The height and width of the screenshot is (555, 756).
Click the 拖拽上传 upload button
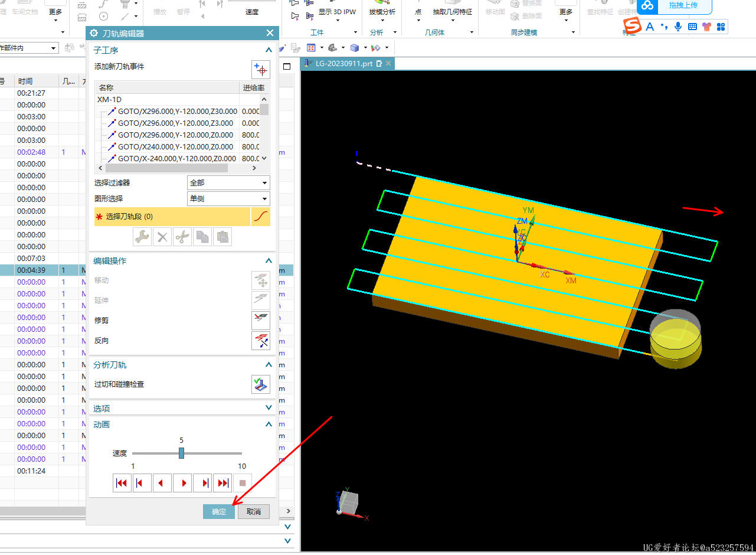click(684, 5)
